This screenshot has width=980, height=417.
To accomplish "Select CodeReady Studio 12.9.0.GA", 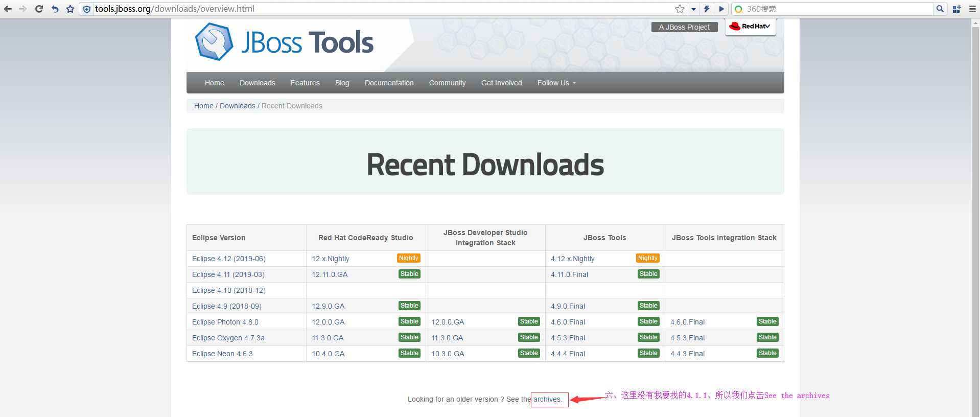I will point(328,306).
